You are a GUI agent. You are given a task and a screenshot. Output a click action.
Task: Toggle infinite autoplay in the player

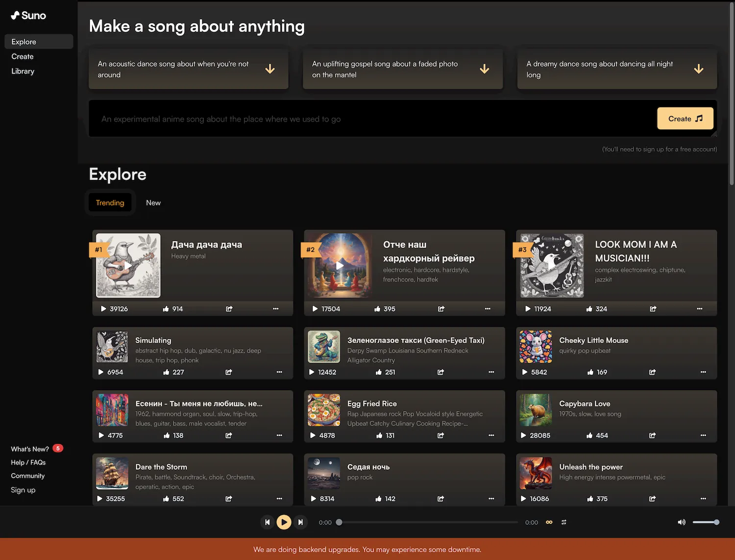[549, 522]
